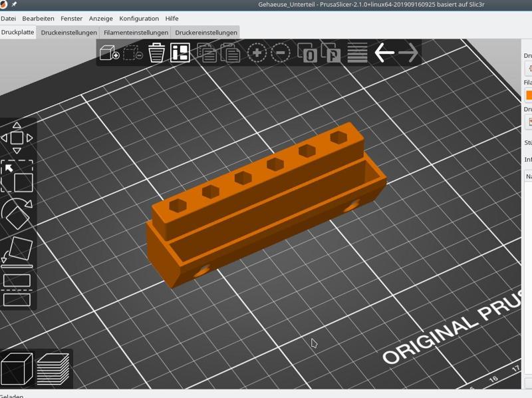
Task: Click the Redo right arrow
Action: point(408,53)
